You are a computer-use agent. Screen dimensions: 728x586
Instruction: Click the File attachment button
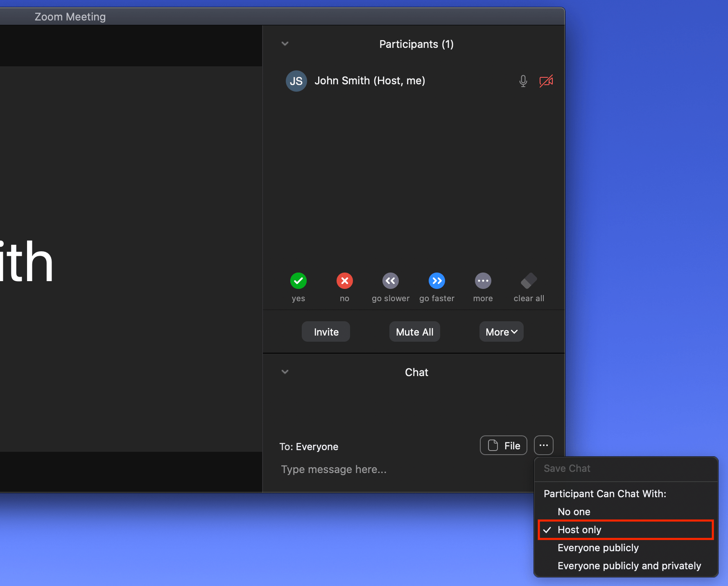tap(504, 445)
